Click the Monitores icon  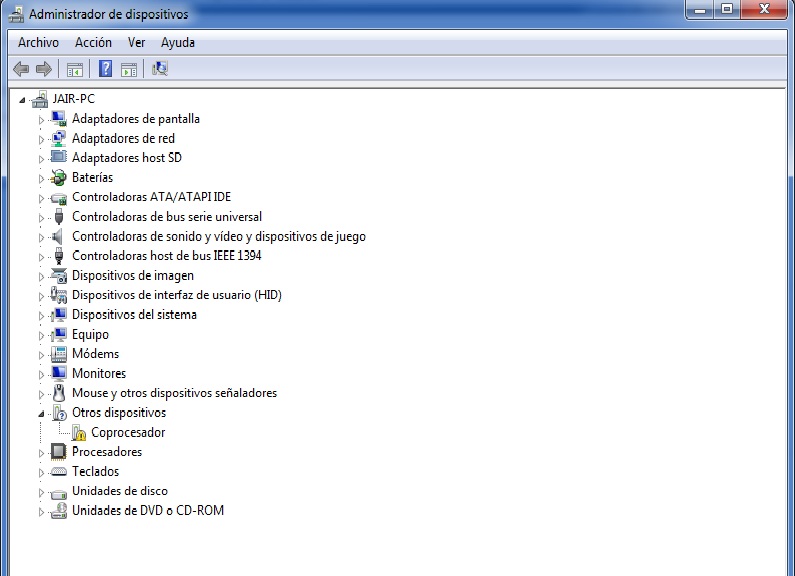click(59, 374)
